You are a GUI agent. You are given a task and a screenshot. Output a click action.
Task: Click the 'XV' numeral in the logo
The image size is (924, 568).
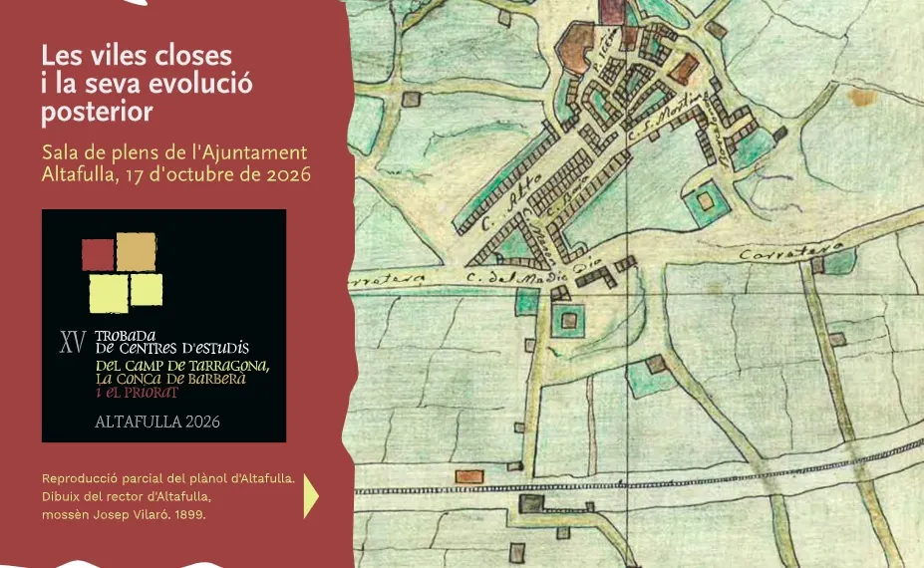click(x=73, y=342)
